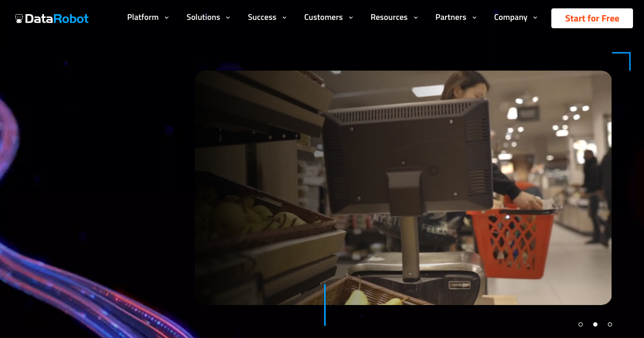
Task: Expand the Solutions chevron arrow
Action: point(228,18)
